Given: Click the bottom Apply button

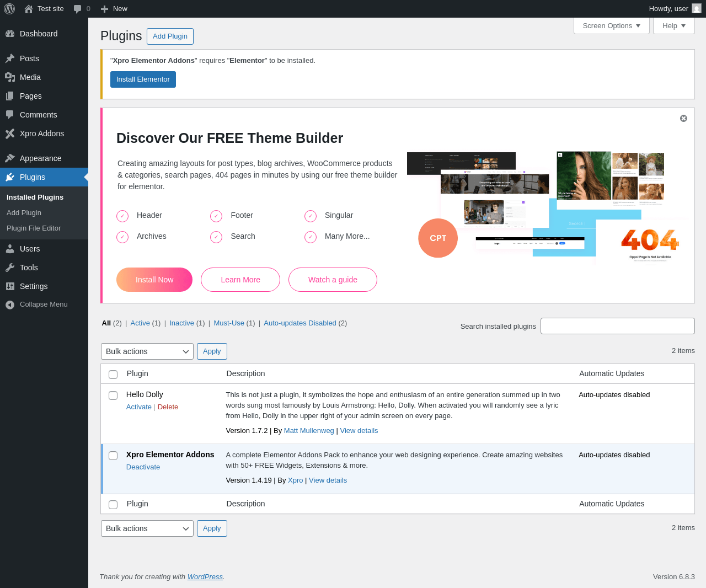Looking at the screenshot, I should [x=212, y=528].
